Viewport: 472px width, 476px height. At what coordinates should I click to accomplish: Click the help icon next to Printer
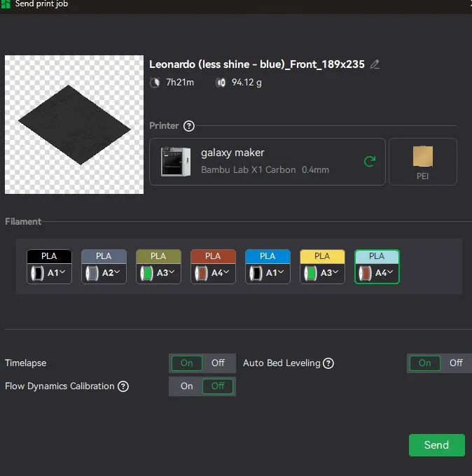point(189,126)
